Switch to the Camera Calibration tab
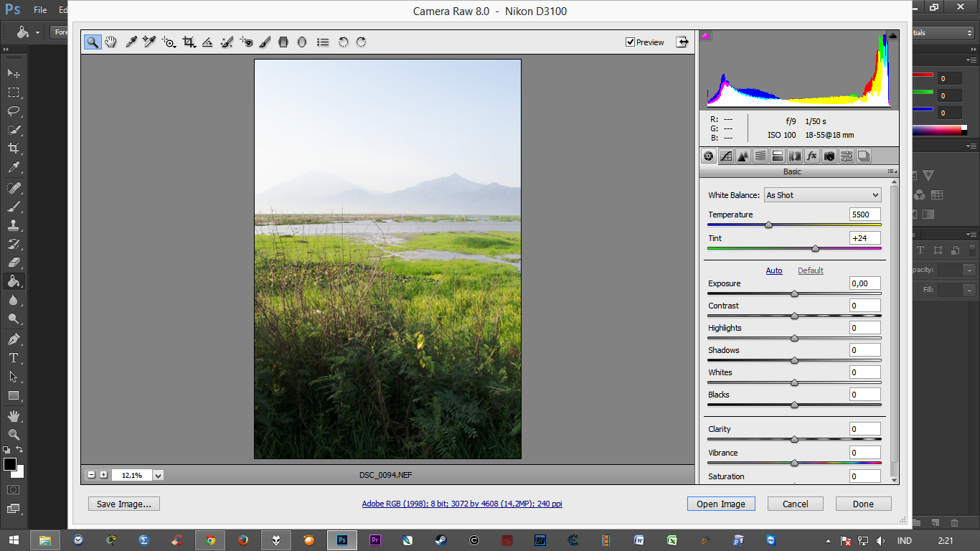The image size is (980, 551). click(x=829, y=156)
